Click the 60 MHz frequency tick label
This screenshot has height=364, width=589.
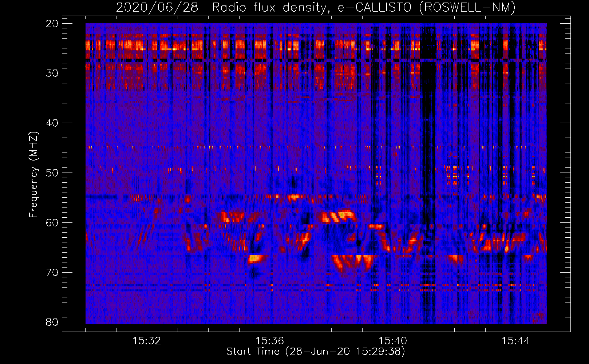pos(52,223)
